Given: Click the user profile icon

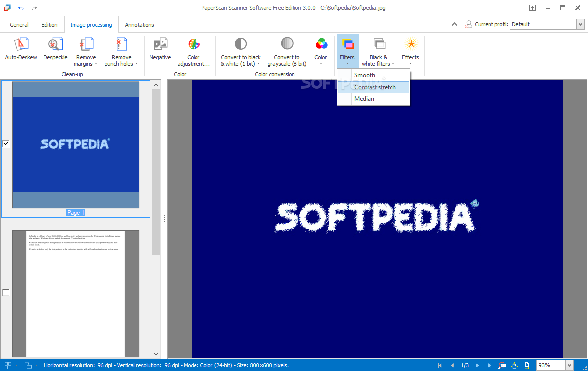Looking at the screenshot, I should pos(468,24).
